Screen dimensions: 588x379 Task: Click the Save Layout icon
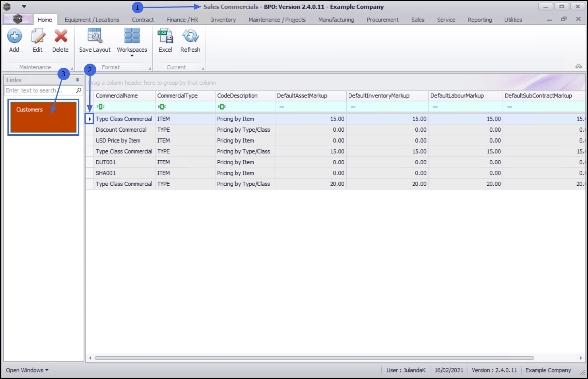95,37
